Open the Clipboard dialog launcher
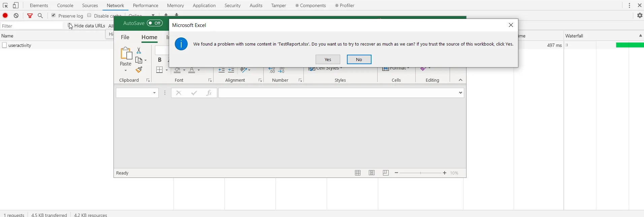 pyautogui.click(x=148, y=80)
